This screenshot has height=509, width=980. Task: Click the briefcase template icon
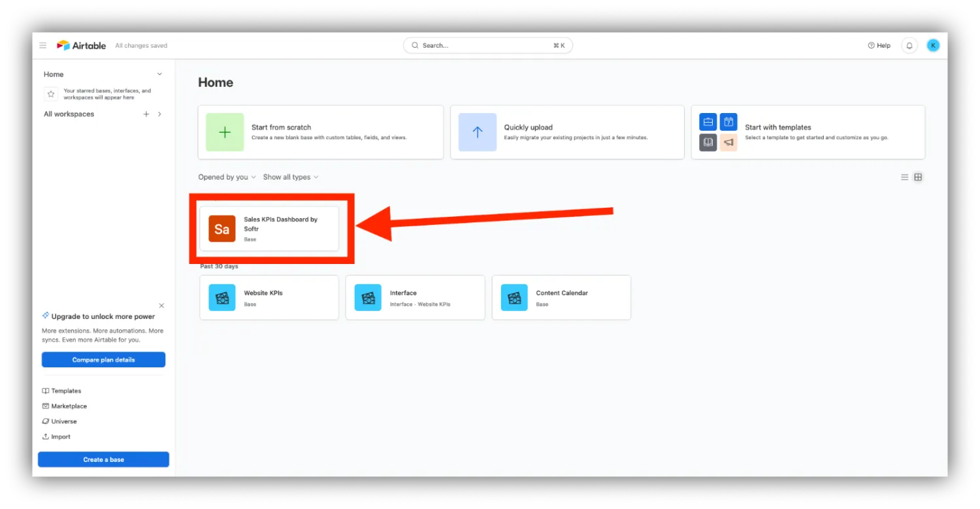click(708, 122)
